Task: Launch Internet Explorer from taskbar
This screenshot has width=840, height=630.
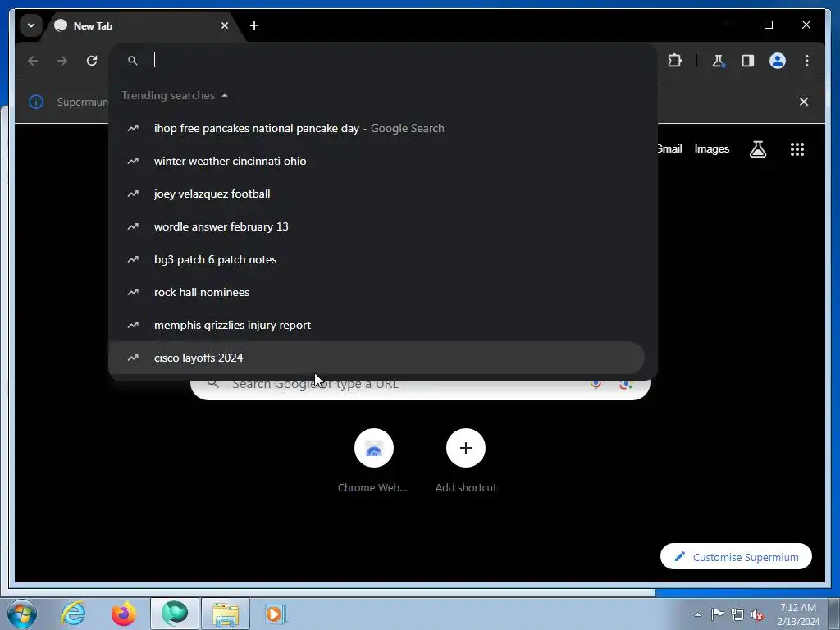Action: coord(73,614)
